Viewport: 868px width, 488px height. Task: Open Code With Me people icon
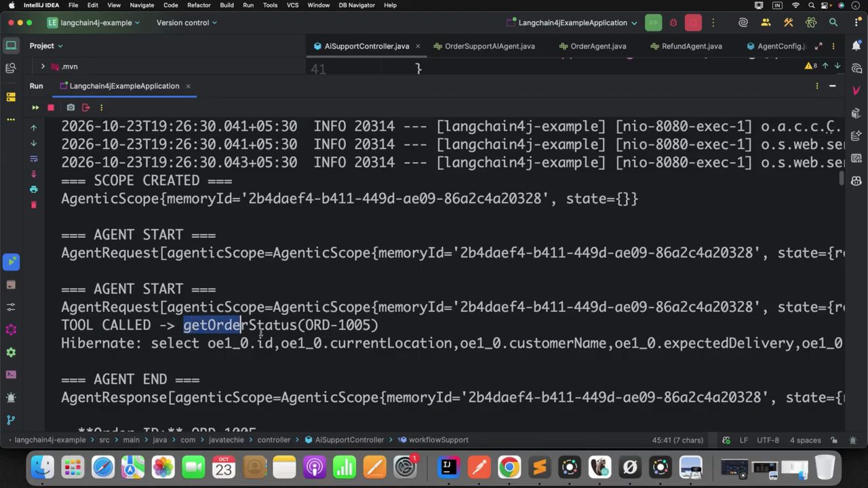tap(766, 22)
